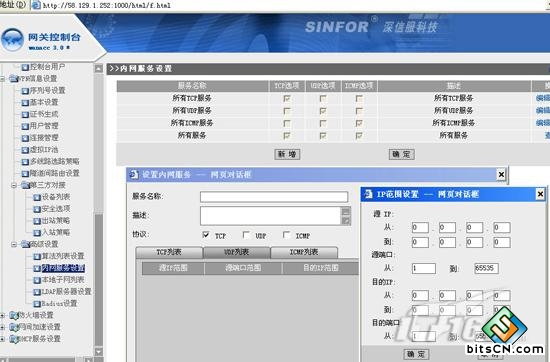The image size is (550, 362).
Task: Click 编辑 link for 所有UDP服务 row
Action: click(x=543, y=110)
